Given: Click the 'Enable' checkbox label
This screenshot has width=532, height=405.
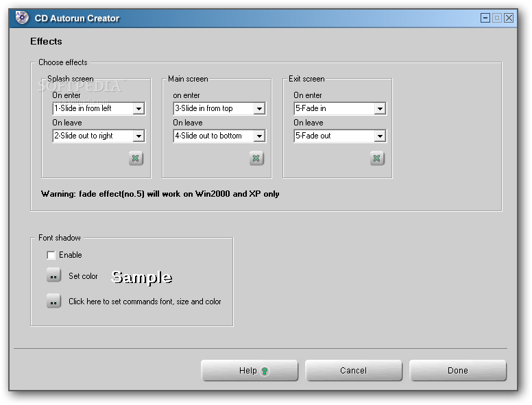Looking at the screenshot, I should pos(70,255).
